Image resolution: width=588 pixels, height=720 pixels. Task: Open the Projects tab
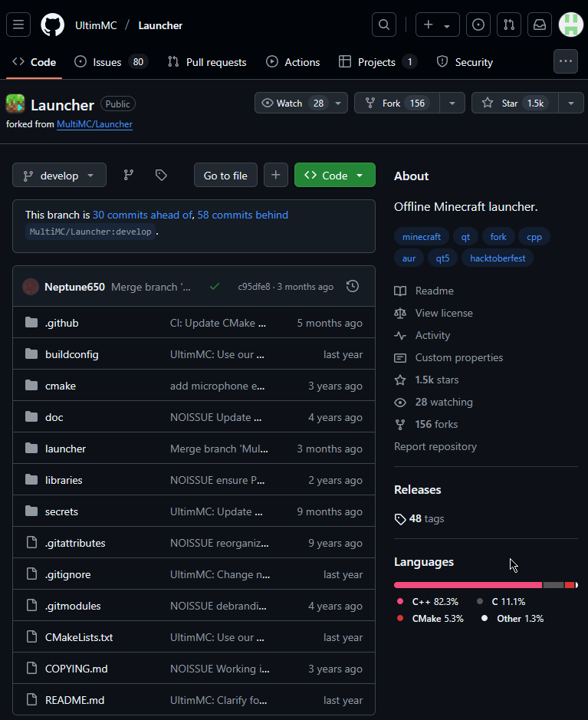378,62
